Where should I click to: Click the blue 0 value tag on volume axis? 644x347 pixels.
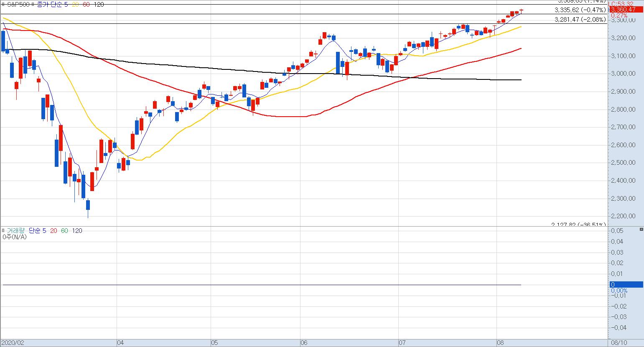point(626,285)
